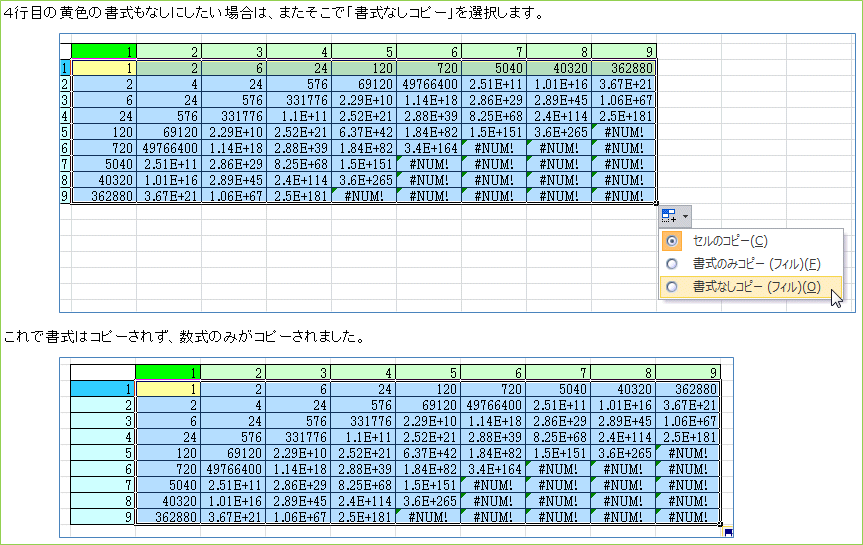Select 720 in row 6 of lower table
The height and width of the screenshot is (545, 863).
point(168,469)
